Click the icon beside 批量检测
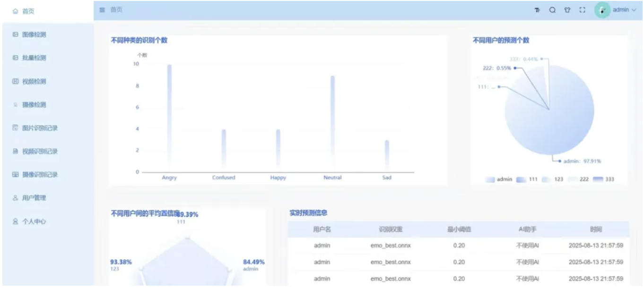 (16, 58)
